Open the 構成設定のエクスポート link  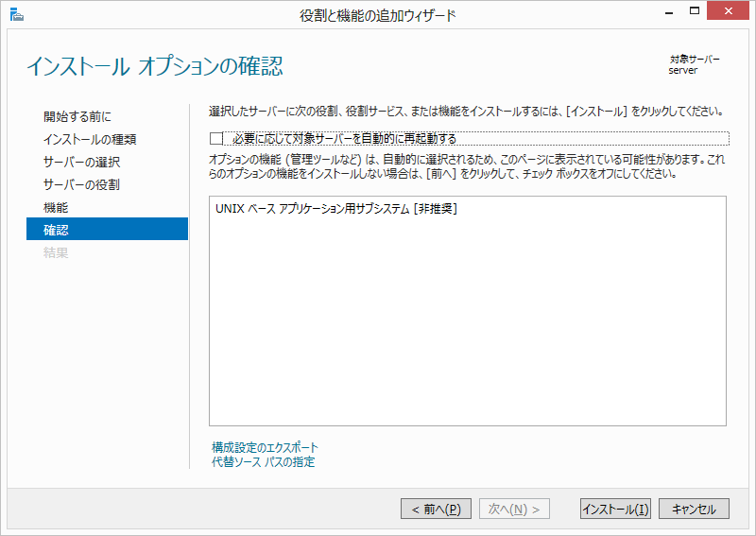pos(266,447)
